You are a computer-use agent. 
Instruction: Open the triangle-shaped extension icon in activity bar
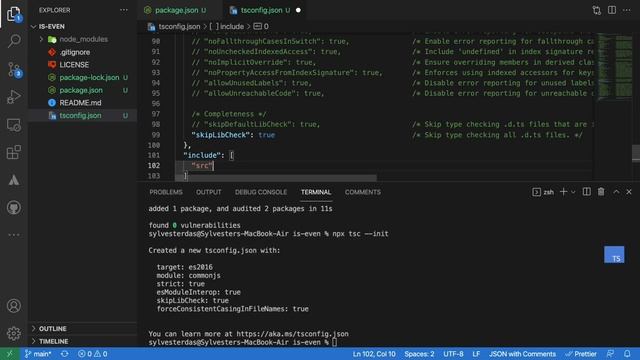(14, 180)
